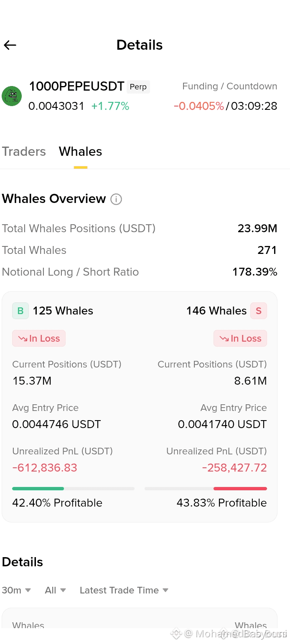Viewport: 290px width, 644px height.
Task: Tap the long side In Loss badge
Action: click(x=39, y=338)
